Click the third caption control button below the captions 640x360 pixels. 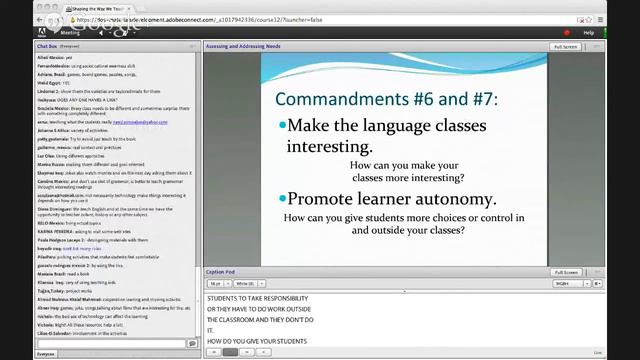tap(247, 352)
